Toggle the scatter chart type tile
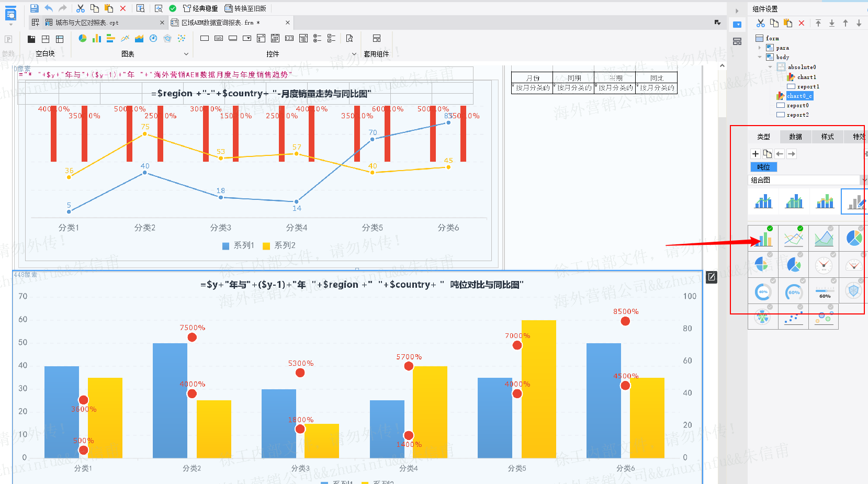 (793, 317)
